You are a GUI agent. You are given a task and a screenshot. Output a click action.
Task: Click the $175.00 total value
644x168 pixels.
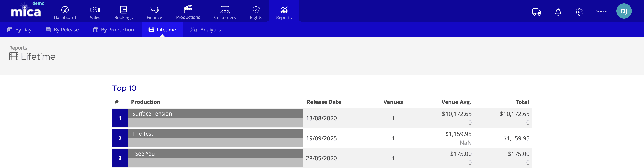[518, 154]
